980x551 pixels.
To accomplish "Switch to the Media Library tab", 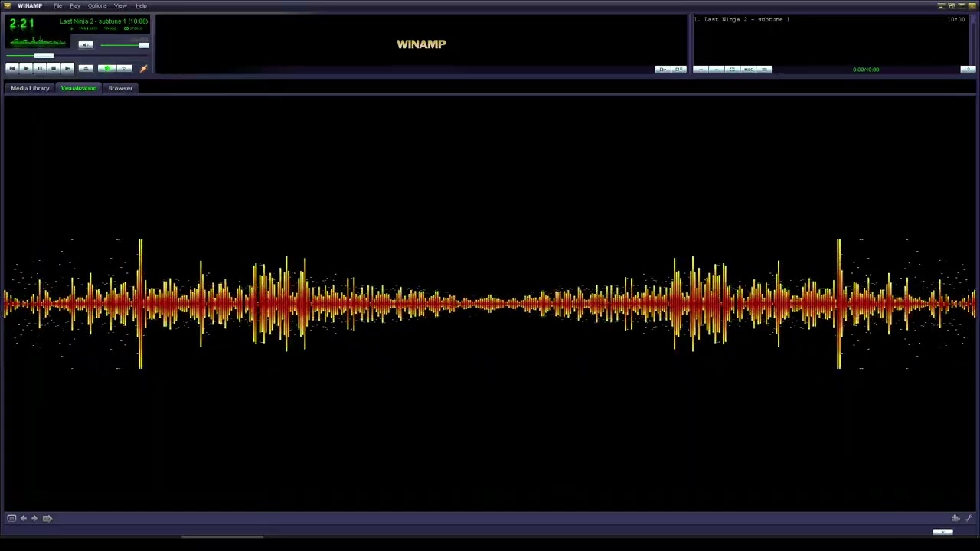I will click(x=30, y=88).
